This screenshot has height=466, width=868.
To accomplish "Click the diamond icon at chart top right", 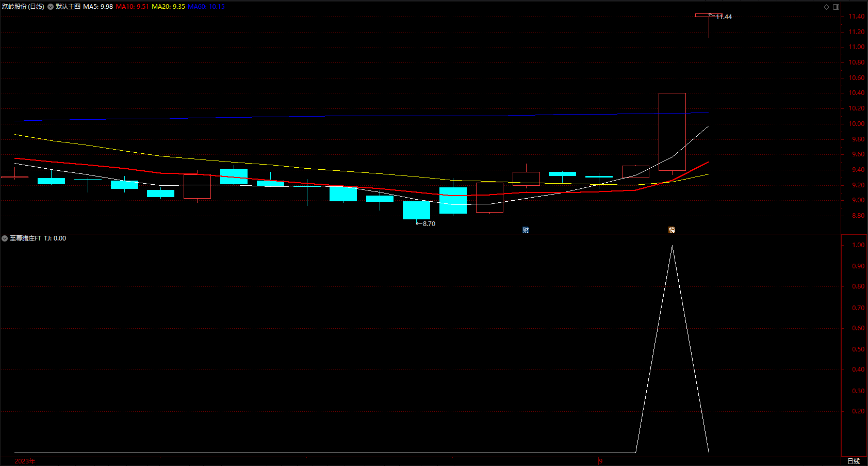I will (826, 7).
